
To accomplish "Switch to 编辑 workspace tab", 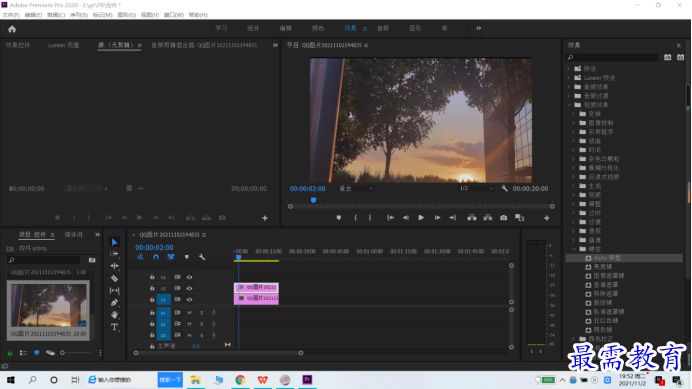I will (x=286, y=28).
